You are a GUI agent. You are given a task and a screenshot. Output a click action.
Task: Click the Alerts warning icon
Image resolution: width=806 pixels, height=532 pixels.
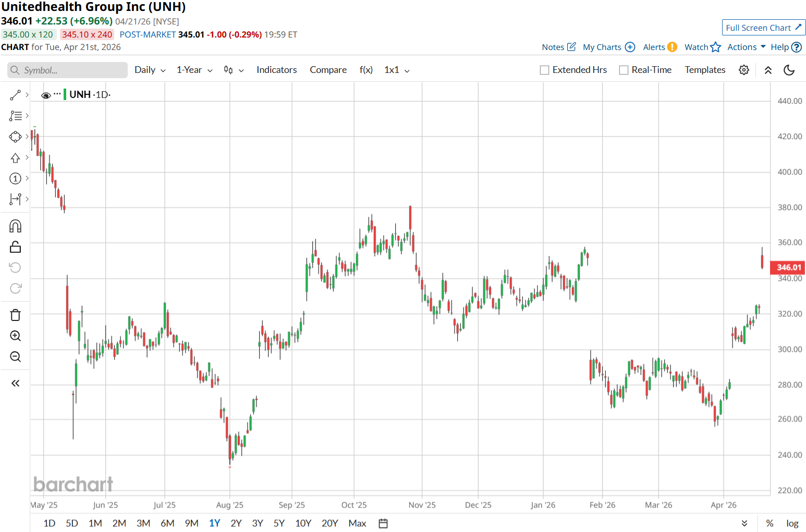(x=672, y=47)
